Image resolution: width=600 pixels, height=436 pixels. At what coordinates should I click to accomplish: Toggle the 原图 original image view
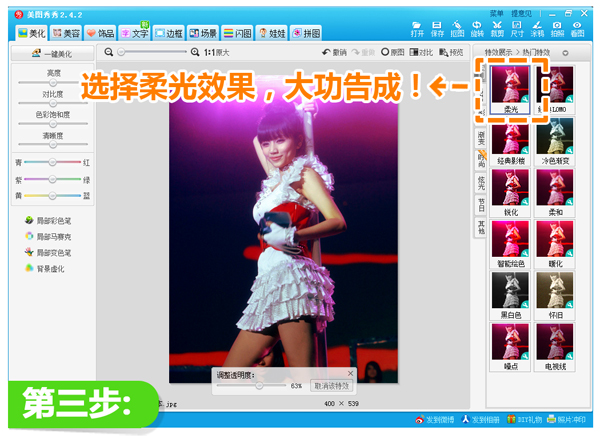[x=391, y=51]
